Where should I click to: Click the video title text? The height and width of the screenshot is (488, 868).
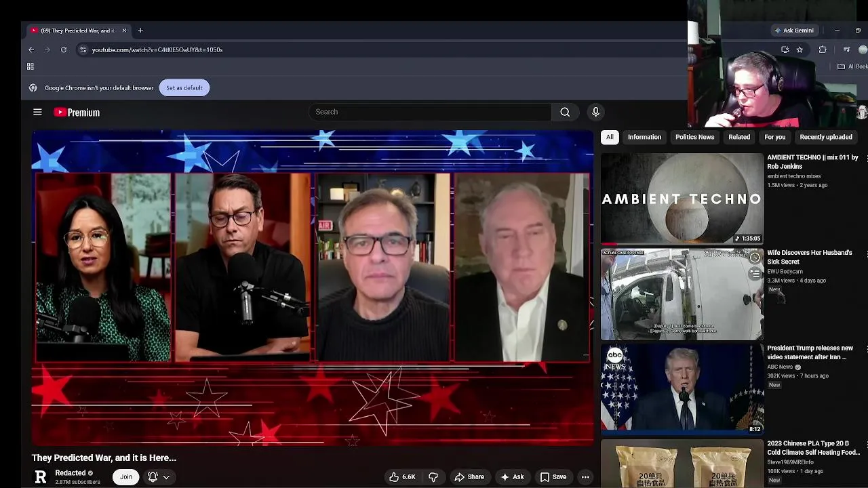point(104,457)
